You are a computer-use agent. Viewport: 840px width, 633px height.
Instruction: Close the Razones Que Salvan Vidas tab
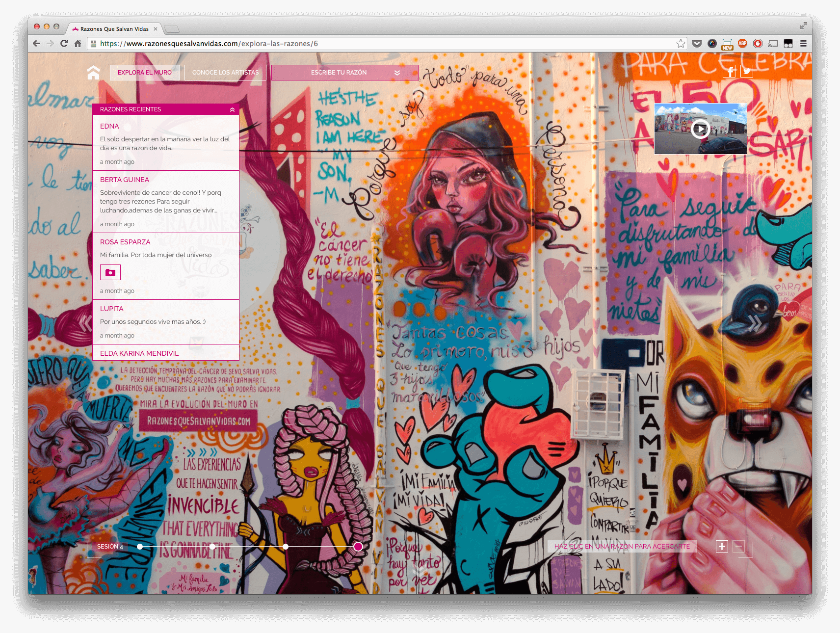[156, 29]
